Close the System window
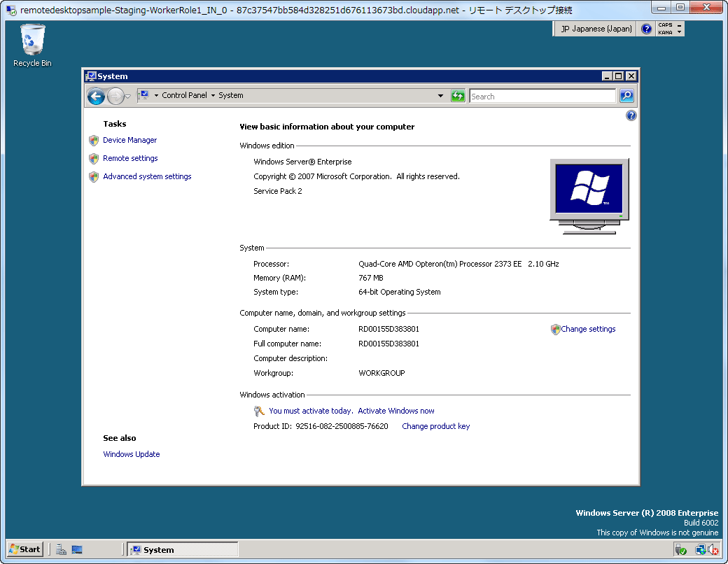The image size is (728, 564). click(631, 76)
